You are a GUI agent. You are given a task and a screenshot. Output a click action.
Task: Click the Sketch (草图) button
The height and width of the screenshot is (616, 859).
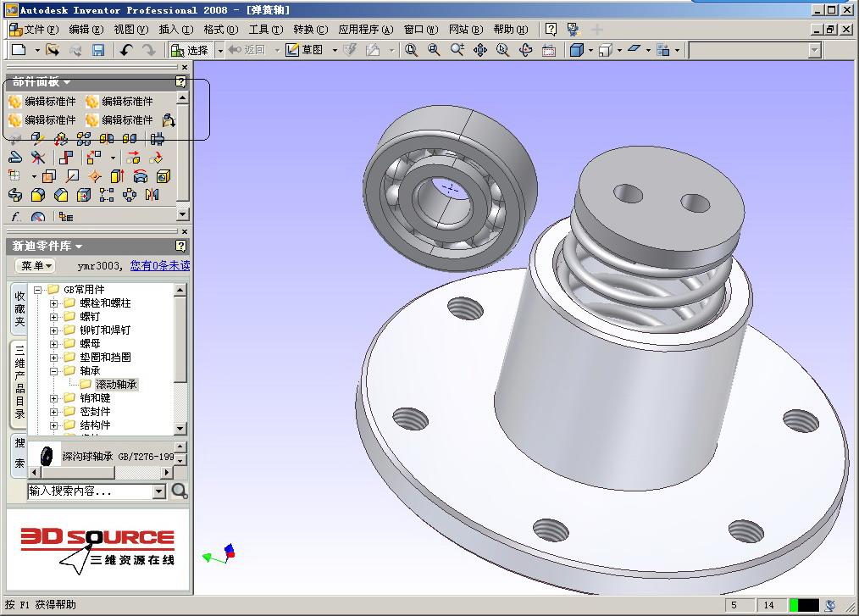pyautogui.click(x=305, y=50)
